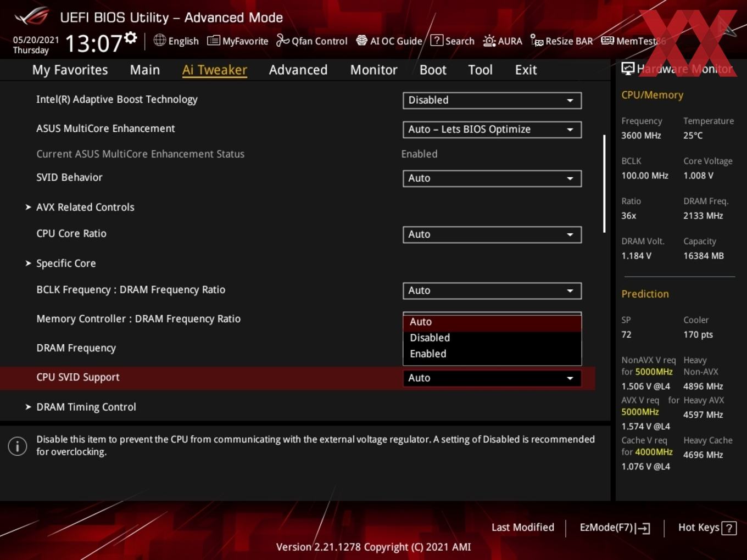Click the 1.008 V core voltage value
Screen dimensions: 747x560
tap(698, 176)
